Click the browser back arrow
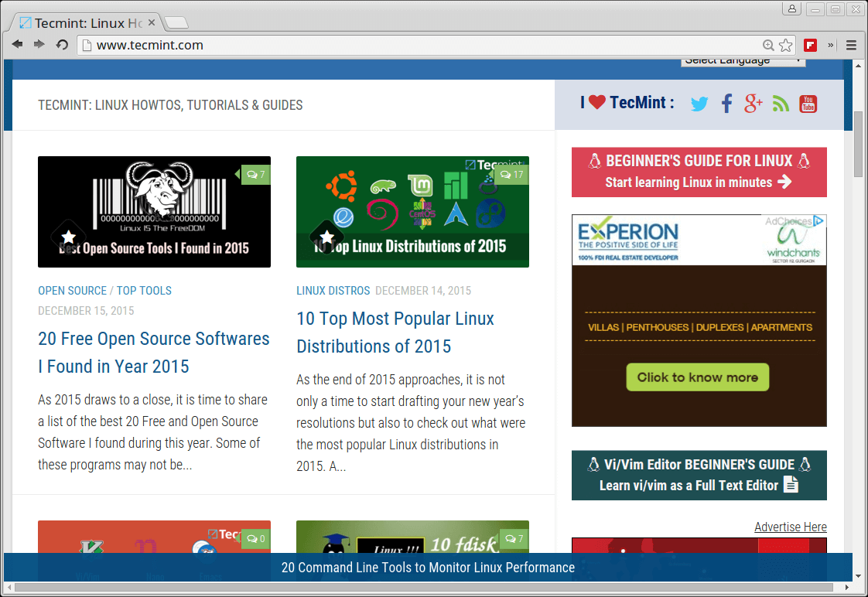 (17, 44)
